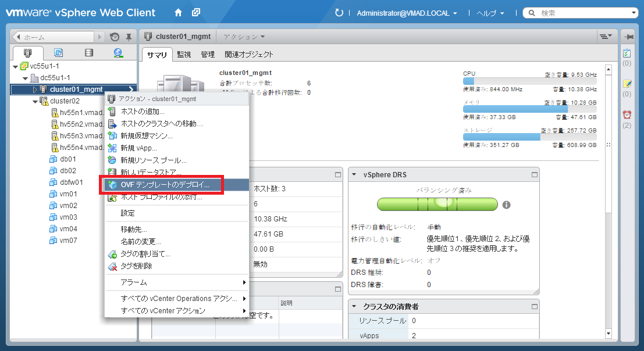The image size is (644, 351).
Task: Expand all vCenter Operations actions submenu
Action: pyautogui.click(x=177, y=299)
